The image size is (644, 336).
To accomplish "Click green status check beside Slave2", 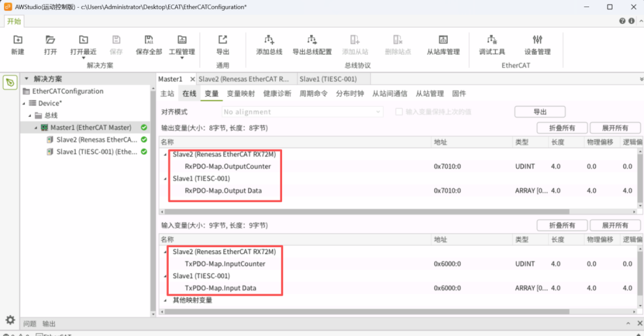I will [144, 139].
